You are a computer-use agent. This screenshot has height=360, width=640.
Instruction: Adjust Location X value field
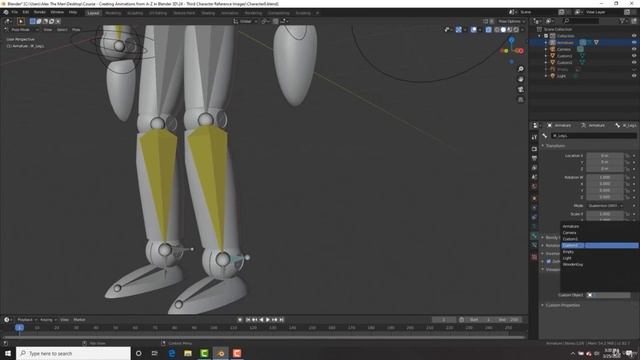605,156
